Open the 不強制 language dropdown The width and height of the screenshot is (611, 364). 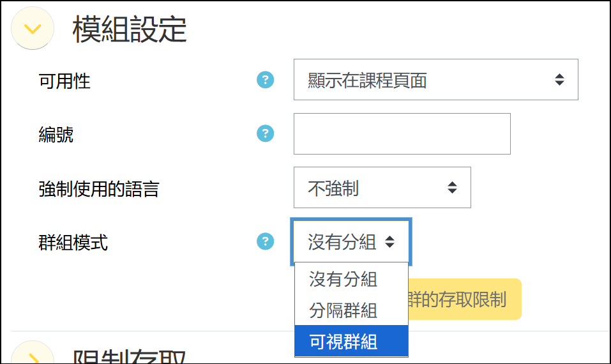pos(382,188)
